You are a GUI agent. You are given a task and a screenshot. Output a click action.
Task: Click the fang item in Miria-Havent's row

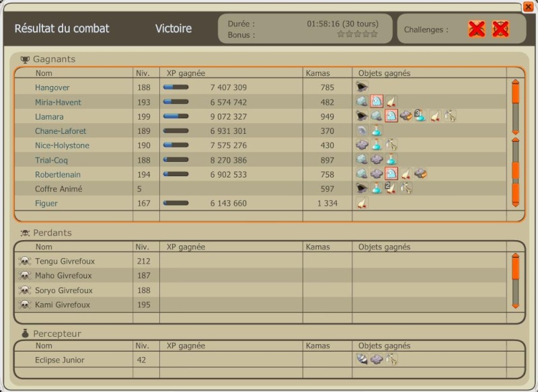tap(391, 102)
